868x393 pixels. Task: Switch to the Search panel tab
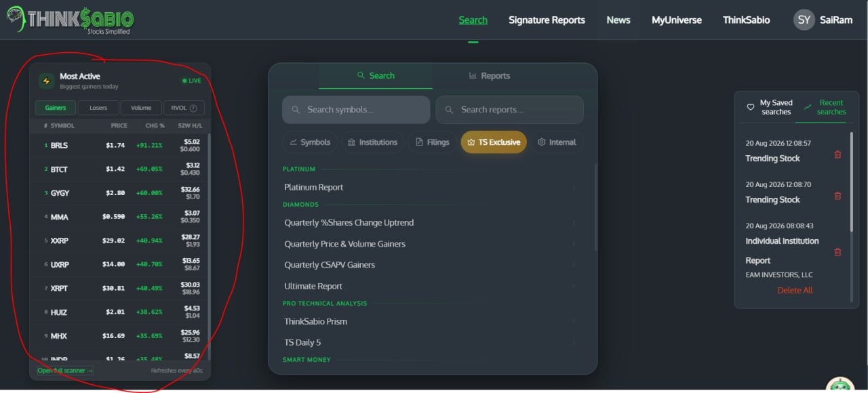tap(376, 76)
